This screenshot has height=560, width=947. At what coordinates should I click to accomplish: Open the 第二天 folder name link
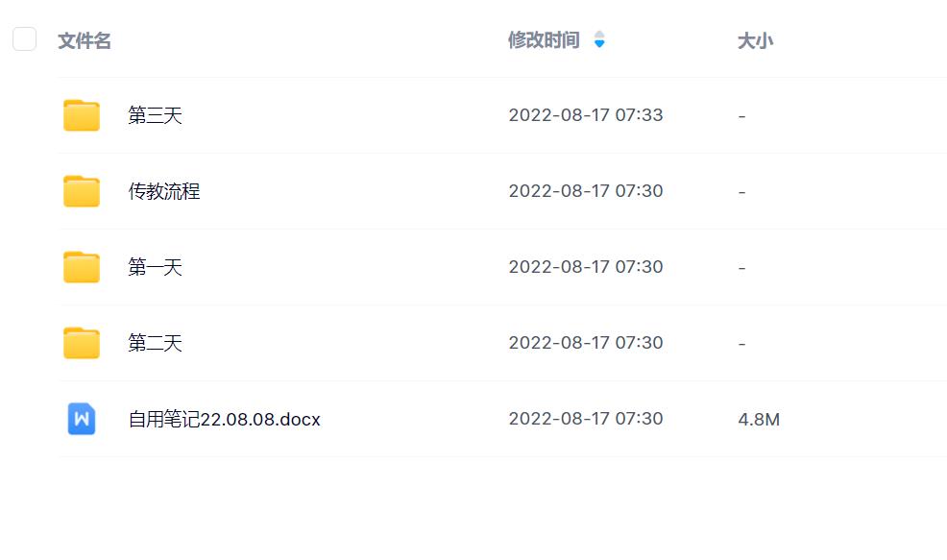[x=156, y=343]
